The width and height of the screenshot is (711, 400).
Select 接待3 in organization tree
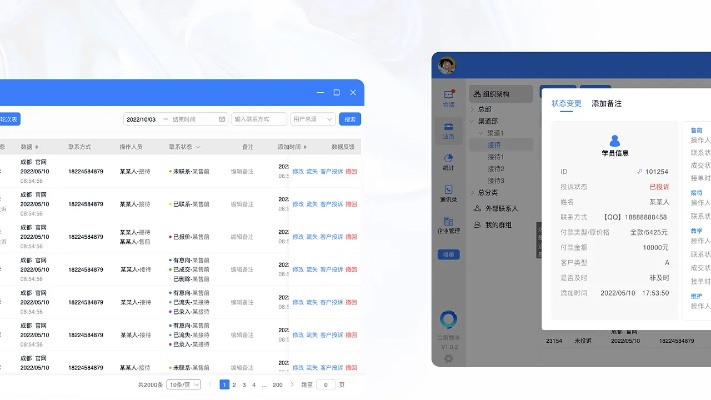pyautogui.click(x=496, y=180)
